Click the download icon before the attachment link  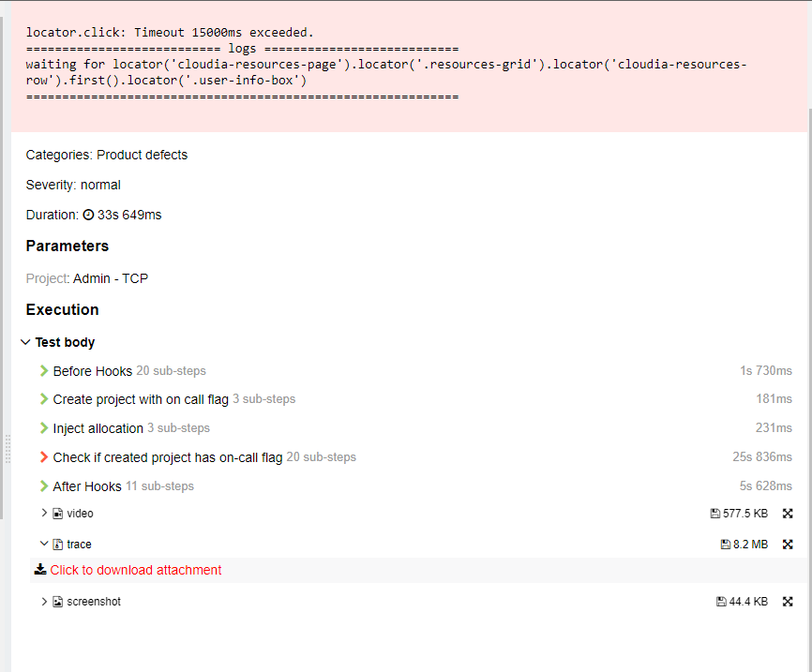tap(39, 569)
